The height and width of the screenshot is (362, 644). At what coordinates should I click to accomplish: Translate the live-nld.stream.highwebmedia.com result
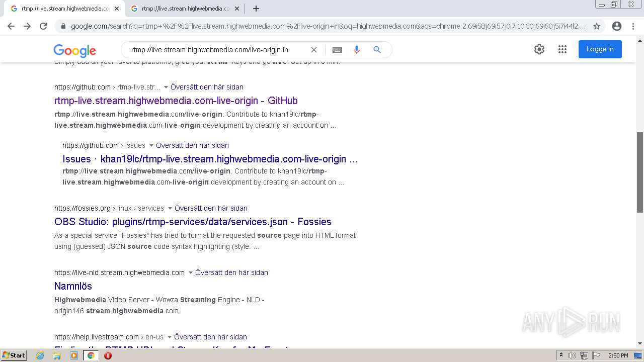click(231, 273)
